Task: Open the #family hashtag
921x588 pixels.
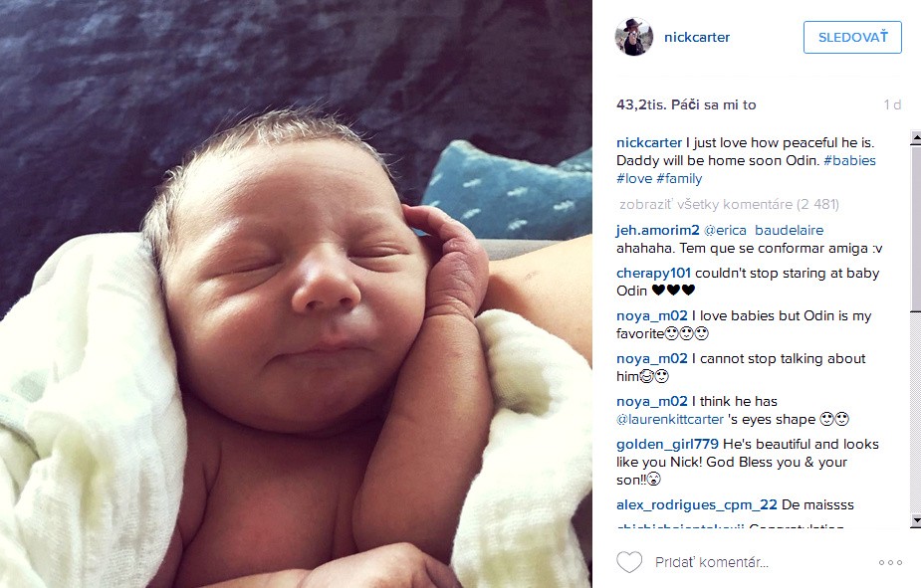Action: coord(679,178)
